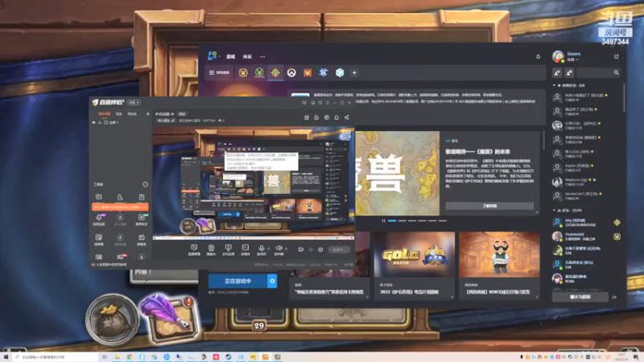Image resolution: width=644 pixels, height=362 pixels.
Task: Open the Windows Start menu
Action: pos(6,357)
